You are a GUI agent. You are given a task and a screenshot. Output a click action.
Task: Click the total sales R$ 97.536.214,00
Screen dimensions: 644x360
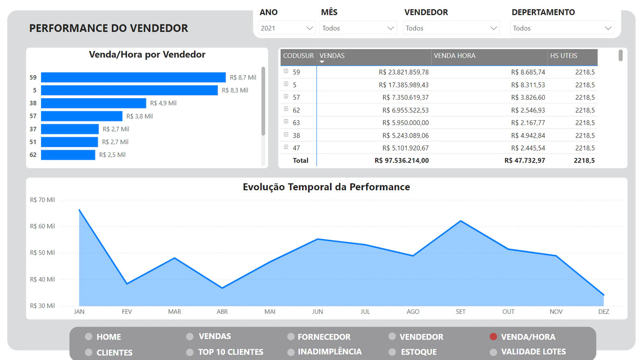point(402,160)
